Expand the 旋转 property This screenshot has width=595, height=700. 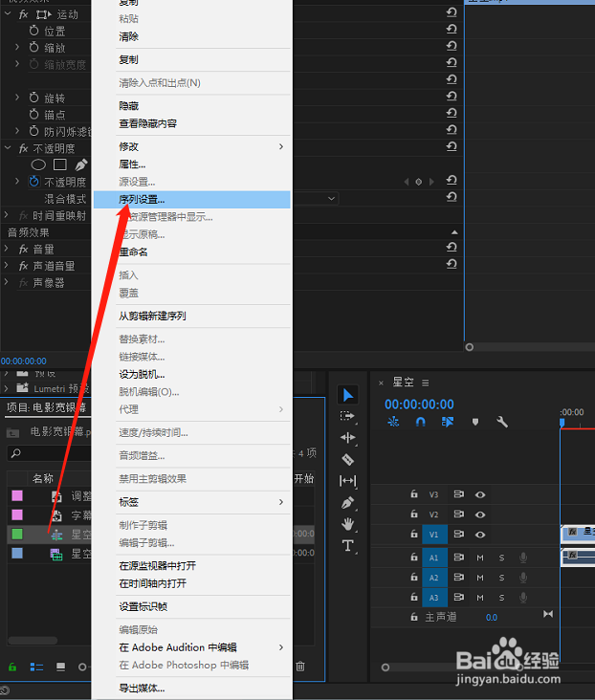[x=17, y=97]
